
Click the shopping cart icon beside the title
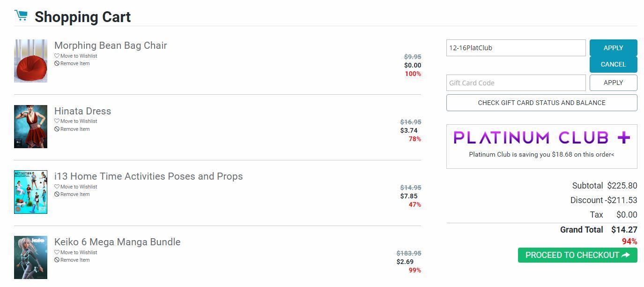click(x=21, y=16)
